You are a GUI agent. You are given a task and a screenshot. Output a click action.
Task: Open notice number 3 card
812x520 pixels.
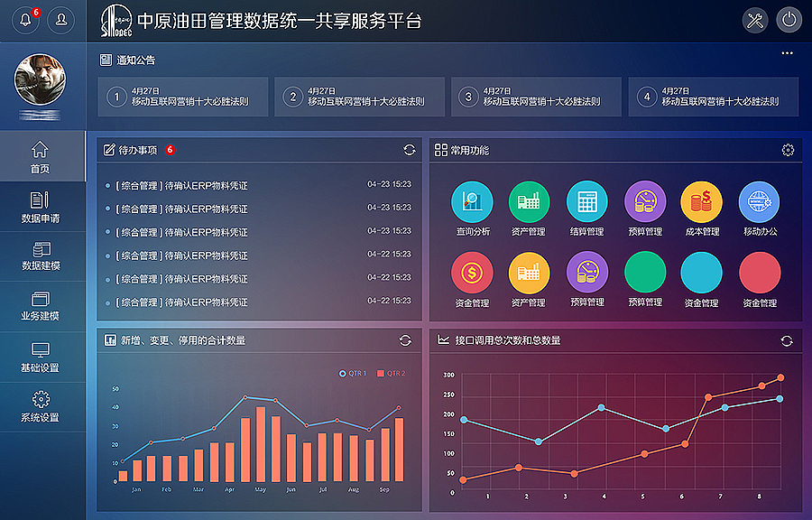(x=536, y=97)
